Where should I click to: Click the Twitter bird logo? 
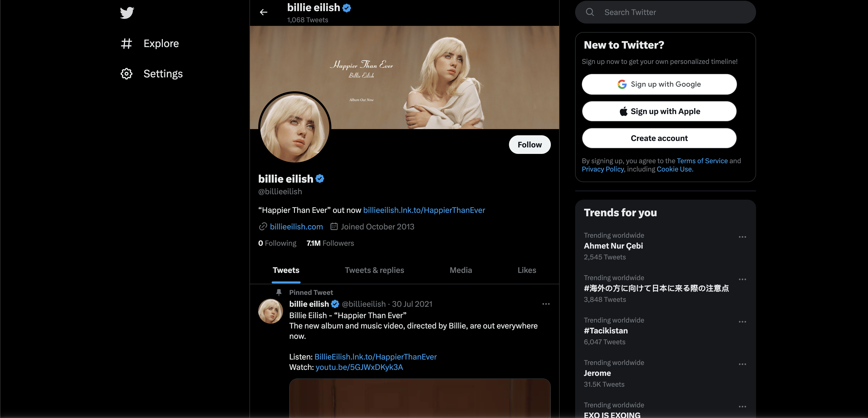click(127, 13)
